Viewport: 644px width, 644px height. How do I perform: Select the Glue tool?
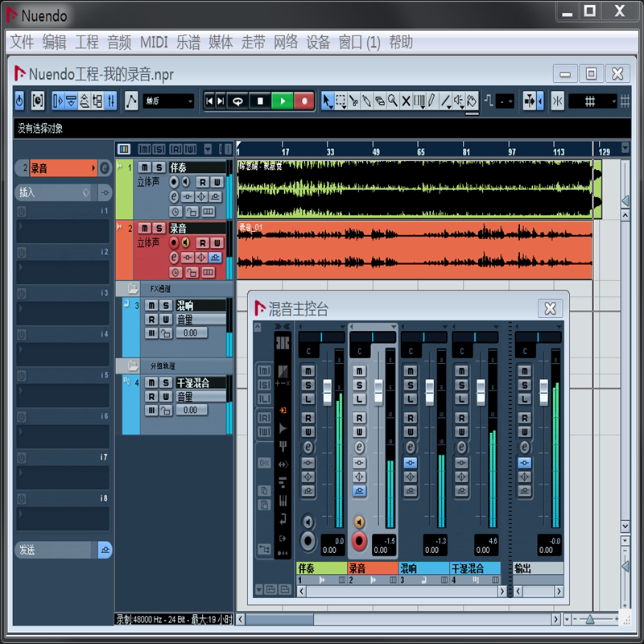(367, 101)
